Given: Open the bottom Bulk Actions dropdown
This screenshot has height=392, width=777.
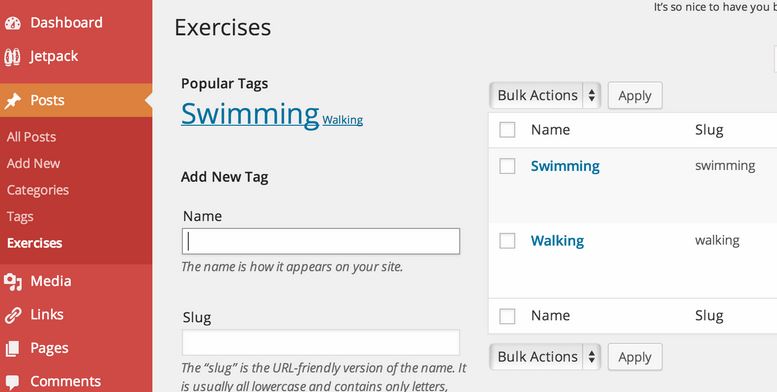Looking at the screenshot, I should click(545, 357).
